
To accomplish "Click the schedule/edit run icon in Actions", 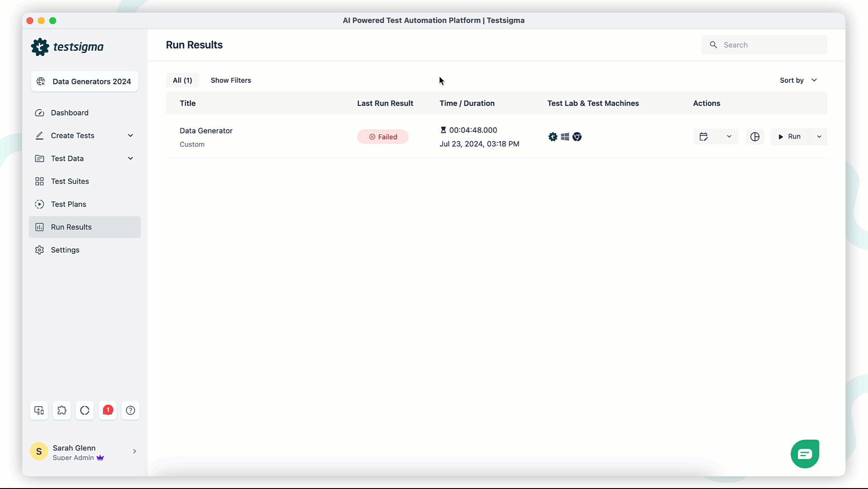I will (x=704, y=136).
